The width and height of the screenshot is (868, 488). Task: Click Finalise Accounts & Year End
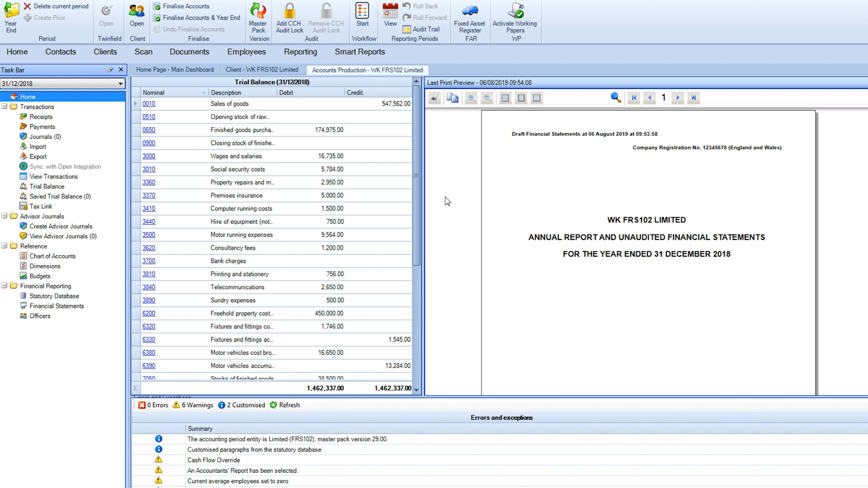(197, 18)
